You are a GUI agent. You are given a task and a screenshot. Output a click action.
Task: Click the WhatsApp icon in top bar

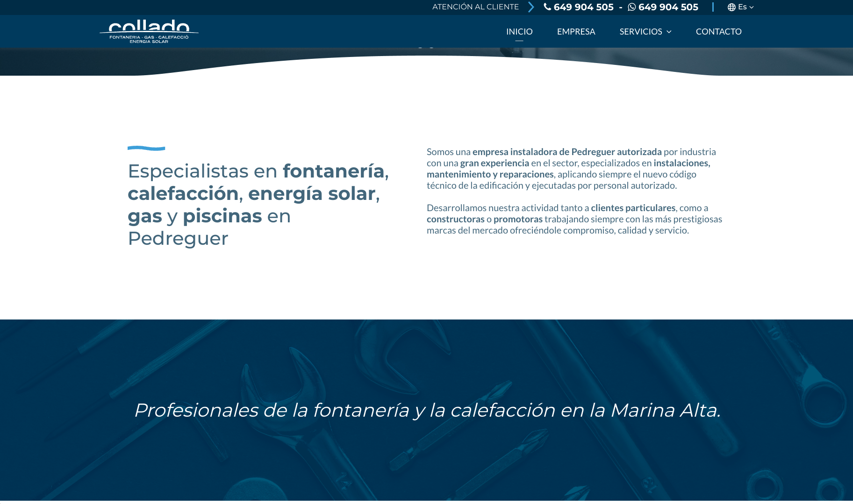[x=632, y=7]
